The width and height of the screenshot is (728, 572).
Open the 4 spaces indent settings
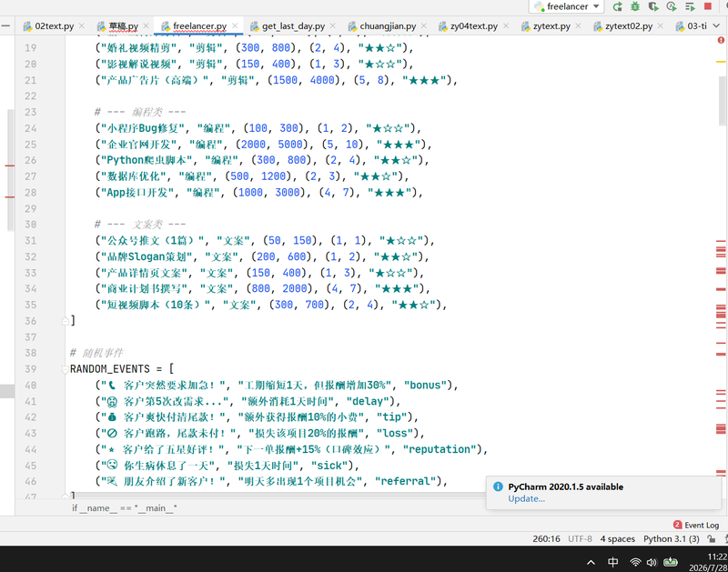pos(618,539)
